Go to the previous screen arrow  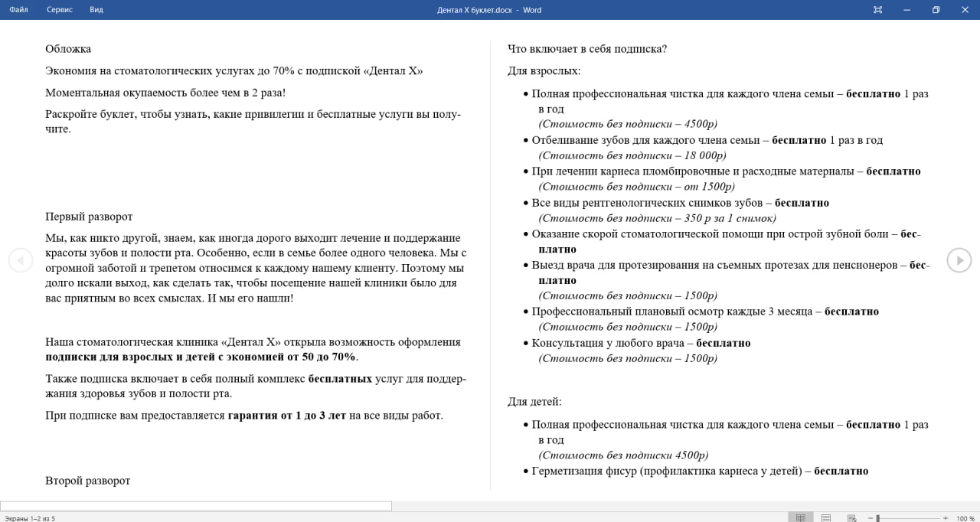21,260
